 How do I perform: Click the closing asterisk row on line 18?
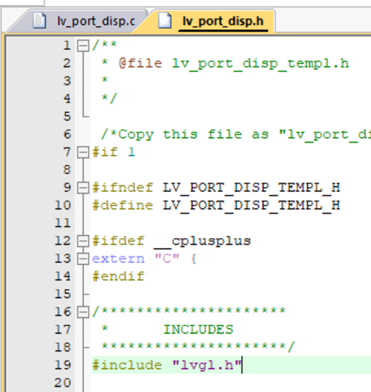click(x=198, y=347)
